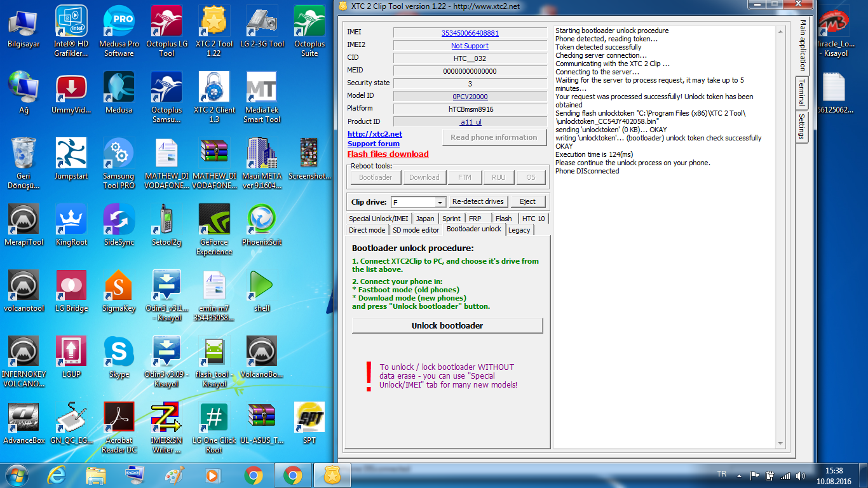
Task: Open the Terminal side tab
Action: [x=802, y=93]
